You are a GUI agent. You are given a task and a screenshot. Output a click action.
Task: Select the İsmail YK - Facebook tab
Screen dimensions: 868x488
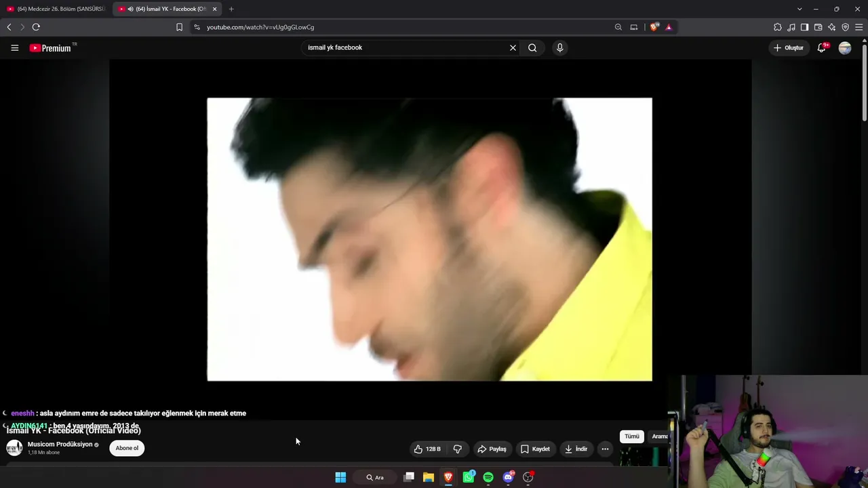(167, 9)
